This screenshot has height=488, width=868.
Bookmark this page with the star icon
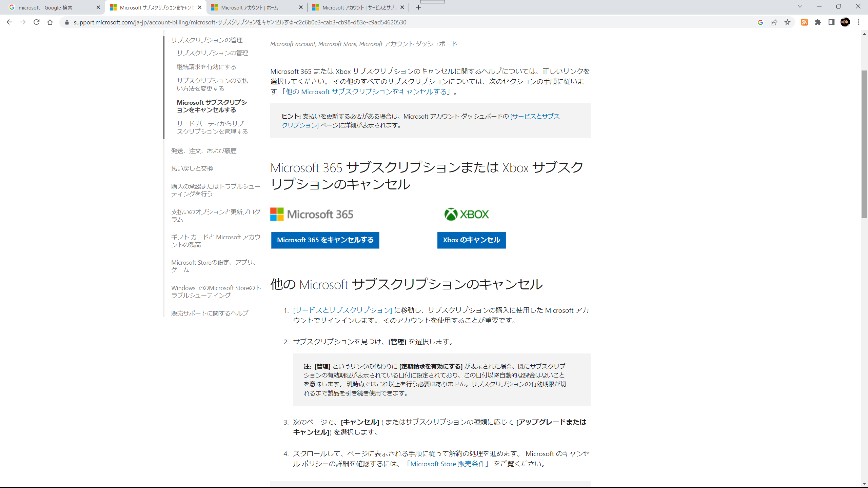[787, 22]
